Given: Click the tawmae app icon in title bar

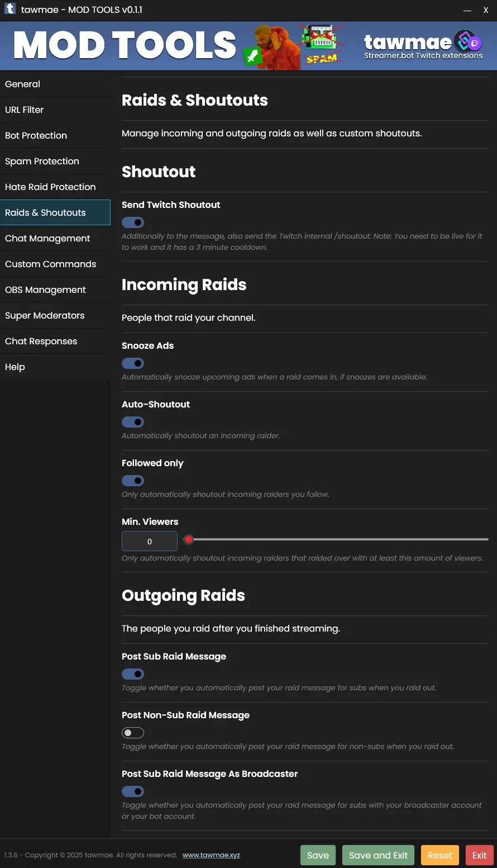Looking at the screenshot, I should coord(10,10).
